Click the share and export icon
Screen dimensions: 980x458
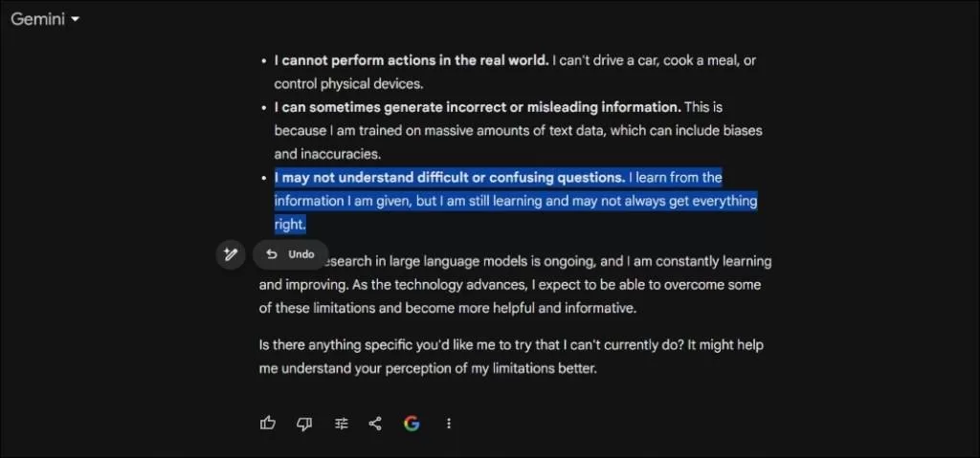[x=375, y=424]
